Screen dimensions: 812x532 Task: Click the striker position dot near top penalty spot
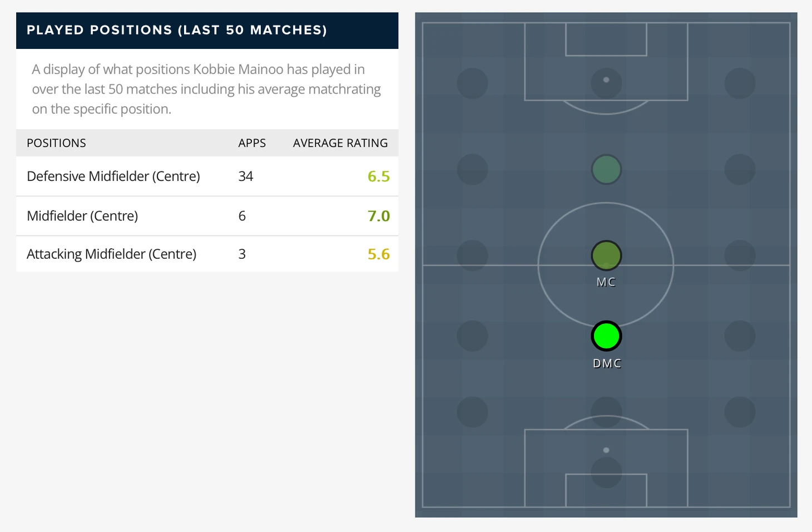tap(606, 83)
